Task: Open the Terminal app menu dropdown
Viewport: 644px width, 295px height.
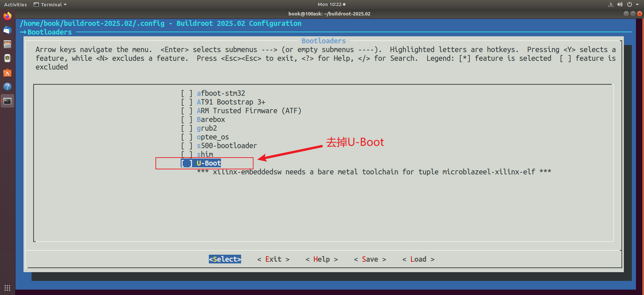Action: (50, 4)
